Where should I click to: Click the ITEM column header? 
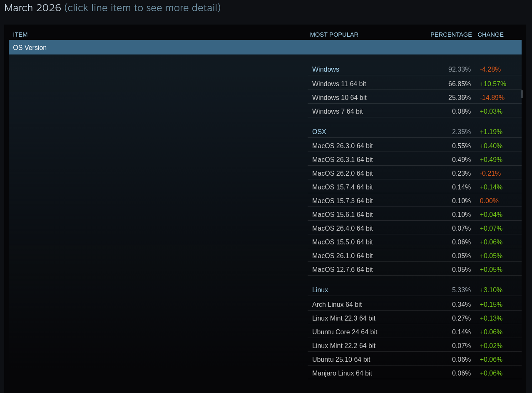(20, 35)
